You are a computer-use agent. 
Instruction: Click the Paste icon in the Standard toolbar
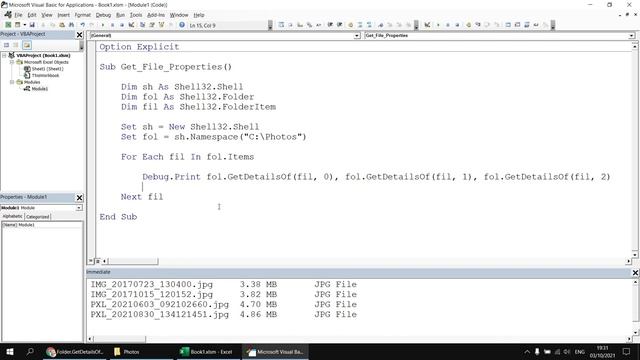62,25
